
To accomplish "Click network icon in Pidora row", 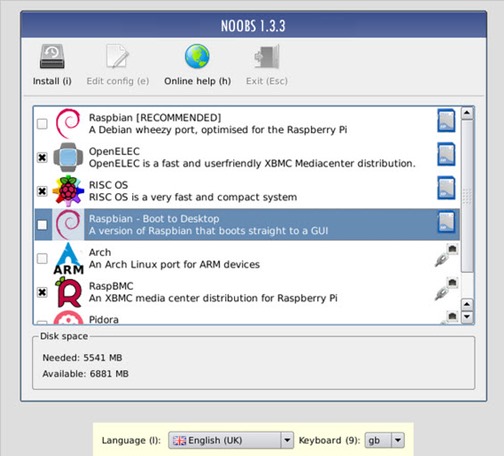I will [450, 317].
